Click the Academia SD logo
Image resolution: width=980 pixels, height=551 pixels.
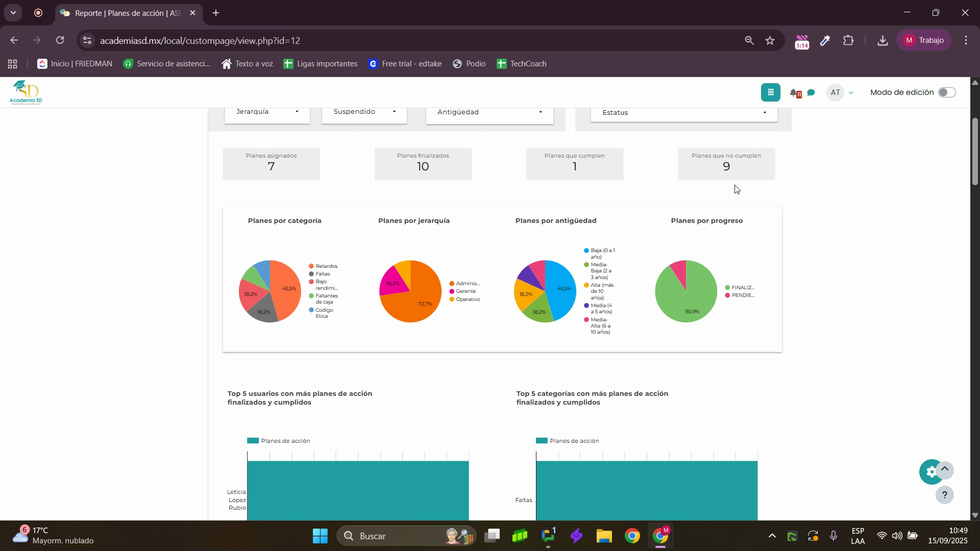[x=26, y=92]
